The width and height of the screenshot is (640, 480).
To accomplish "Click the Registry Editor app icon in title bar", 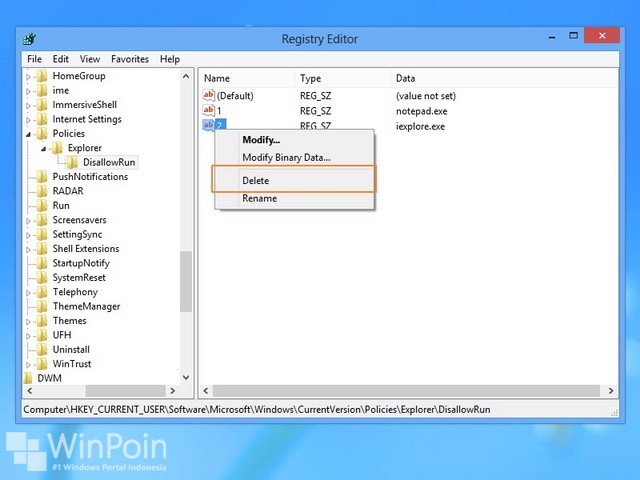I will point(30,39).
